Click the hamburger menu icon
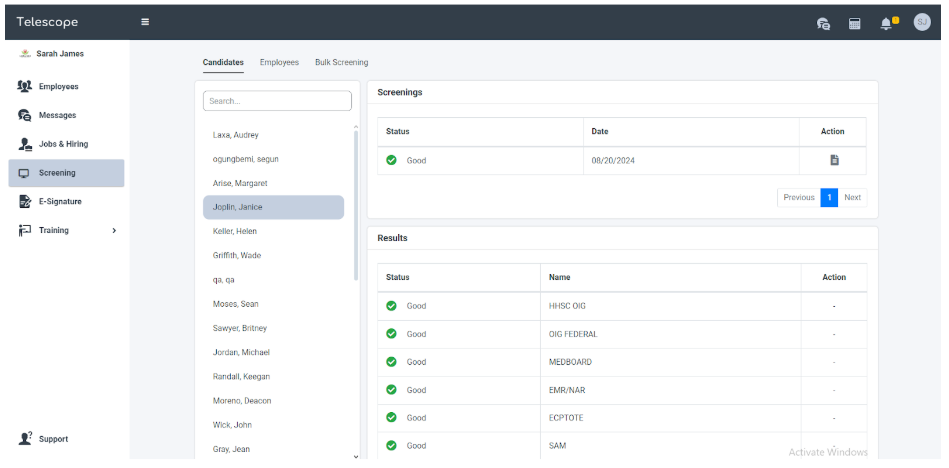949x468 pixels. [145, 22]
